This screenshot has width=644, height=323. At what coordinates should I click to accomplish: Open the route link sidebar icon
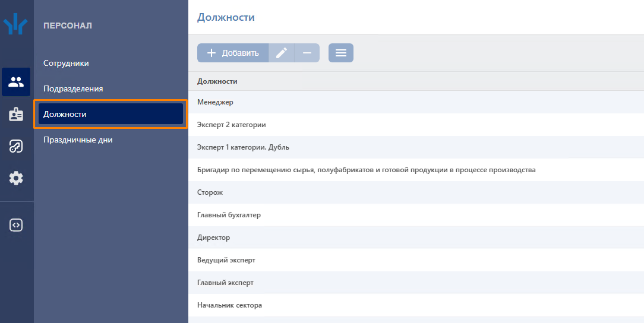pos(16,146)
